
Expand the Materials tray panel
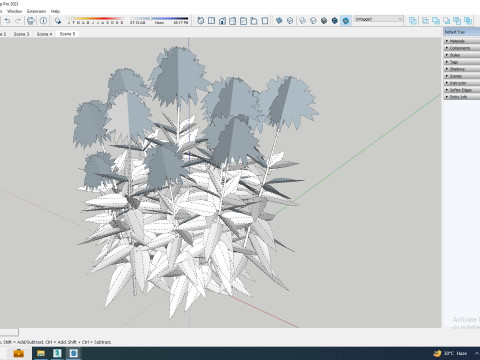tap(462, 41)
